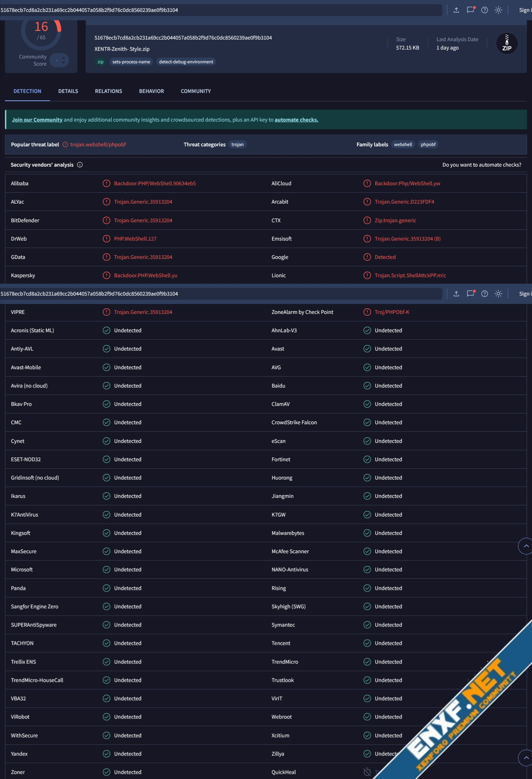
Task: Click the scroll-to-top arrow beside the Zillya row
Action: [x=526, y=758]
